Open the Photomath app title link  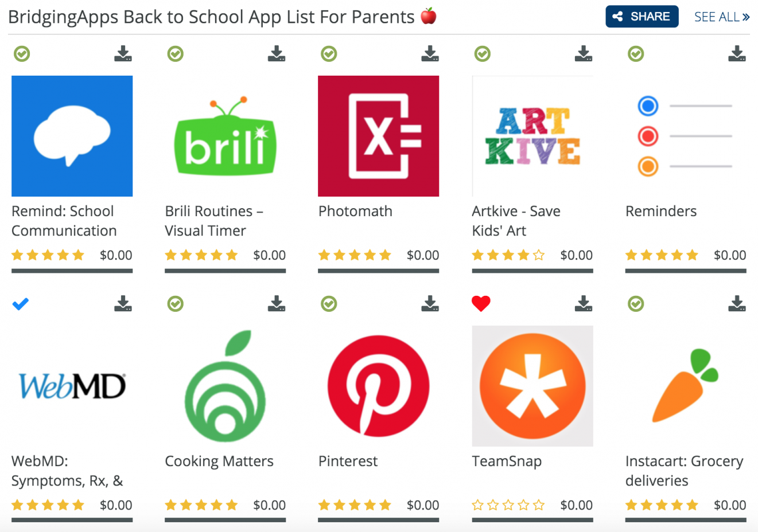pyautogui.click(x=355, y=211)
